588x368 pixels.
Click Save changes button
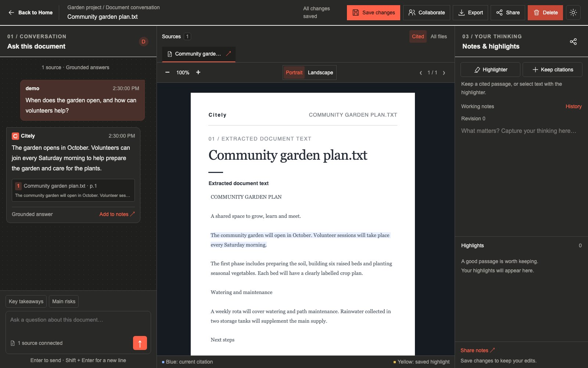coord(373,13)
